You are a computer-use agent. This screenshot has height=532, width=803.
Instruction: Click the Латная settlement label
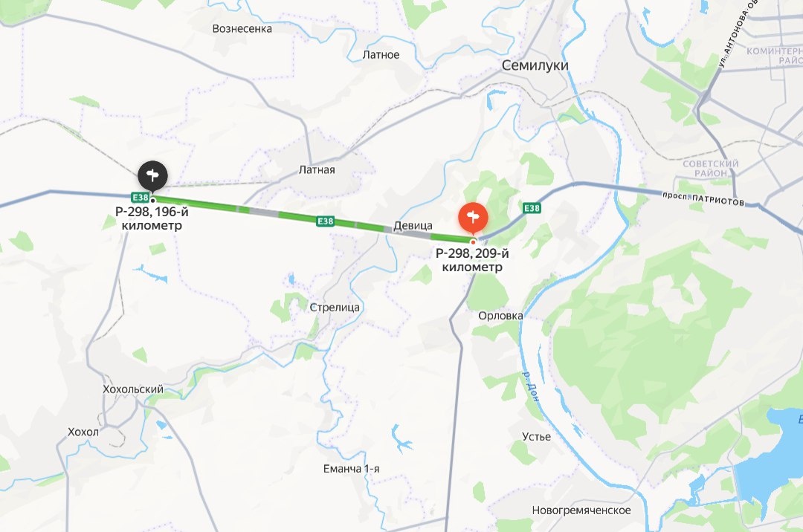pyautogui.click(x=317, y=170)
